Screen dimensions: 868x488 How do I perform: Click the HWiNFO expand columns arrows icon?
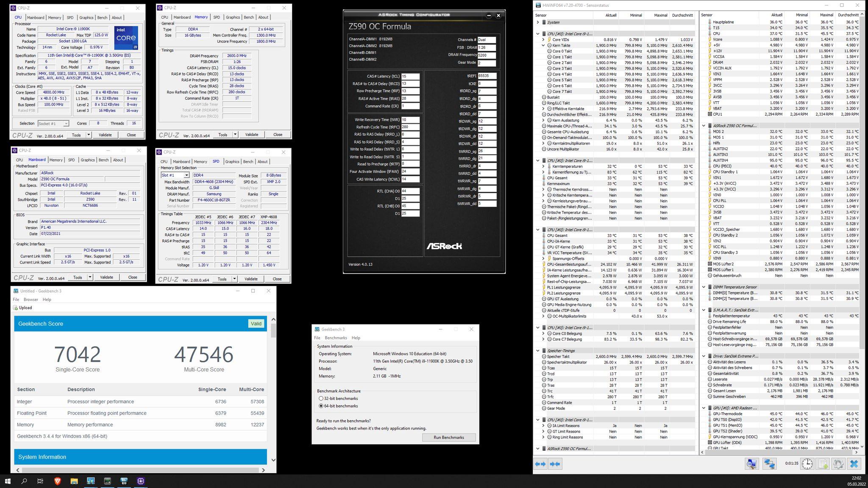(x=540, y=464)
